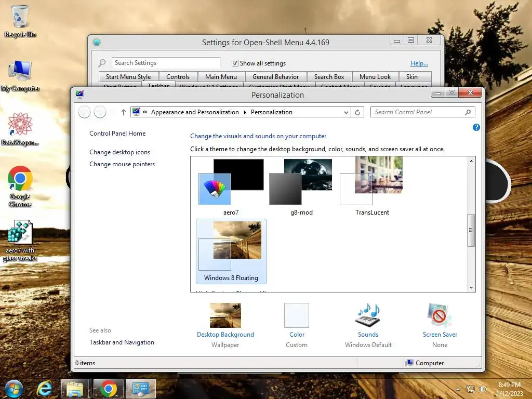This screenshot has width=532, height=399.
Task: Open the My Computer desktop icon
Action: (20, 75)
